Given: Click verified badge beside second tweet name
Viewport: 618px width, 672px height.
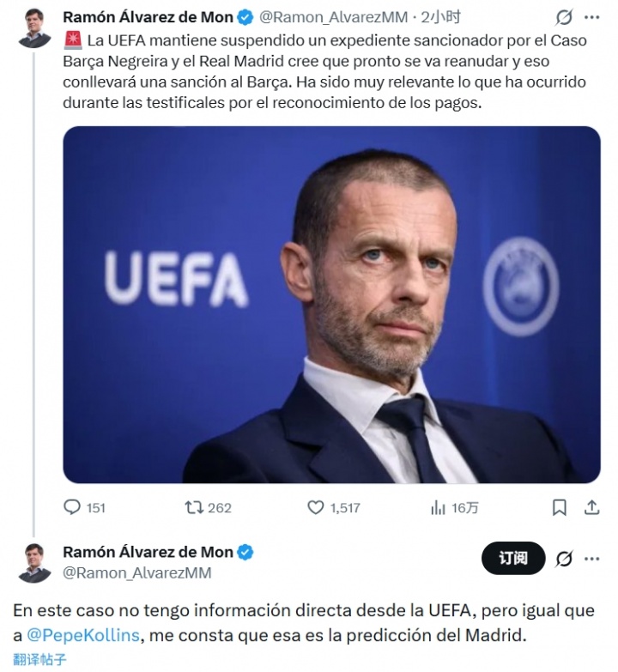Looking at the screenshot, I should (245, 553).
